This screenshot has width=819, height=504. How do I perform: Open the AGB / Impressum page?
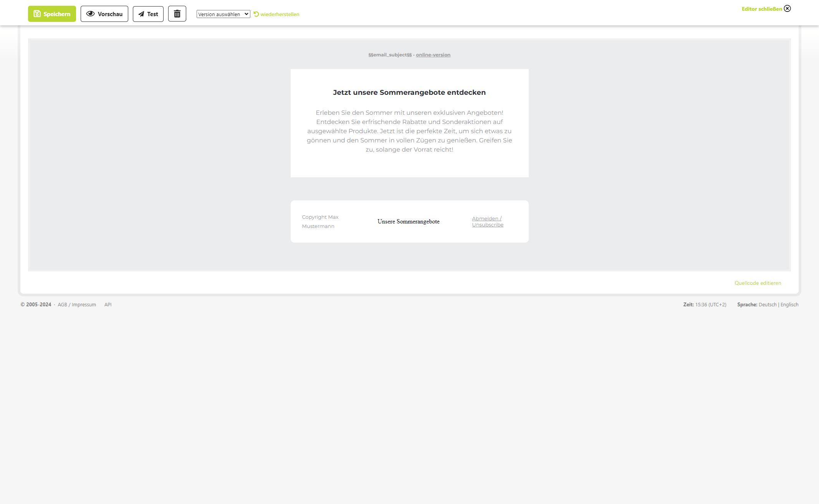pos(77,304)
